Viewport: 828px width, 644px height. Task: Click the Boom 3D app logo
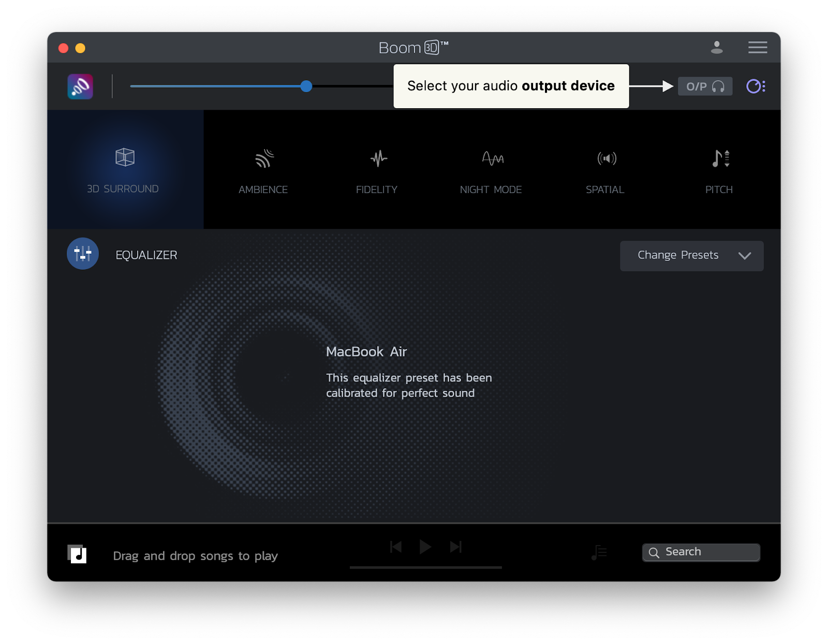pos(80,86)
